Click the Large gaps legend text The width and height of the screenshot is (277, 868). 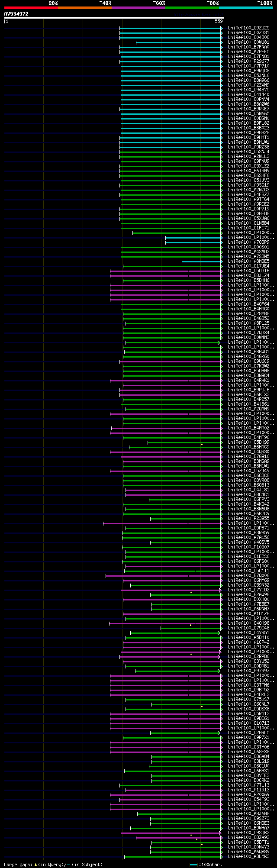(x=53, y=865)
